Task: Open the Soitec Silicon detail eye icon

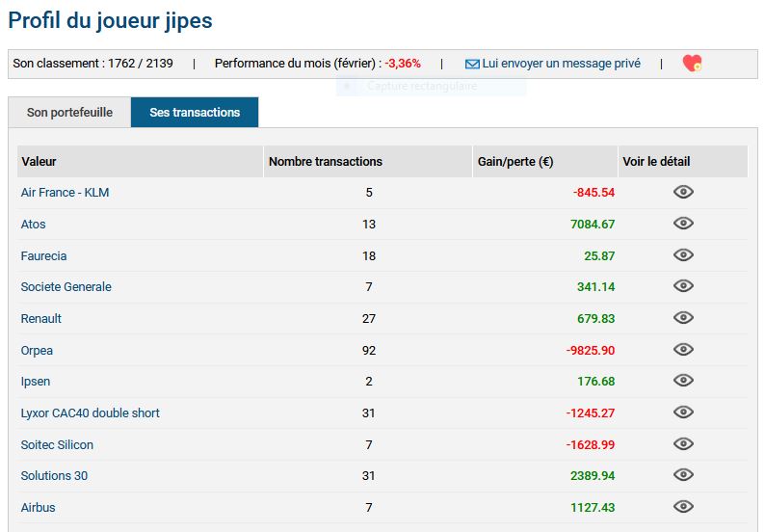Action: [683, 443]
